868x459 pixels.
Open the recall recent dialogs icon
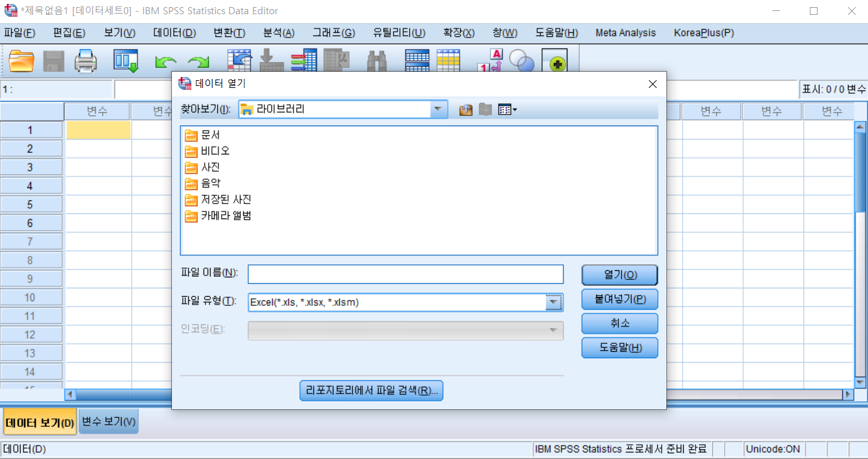tap(126, 61)
